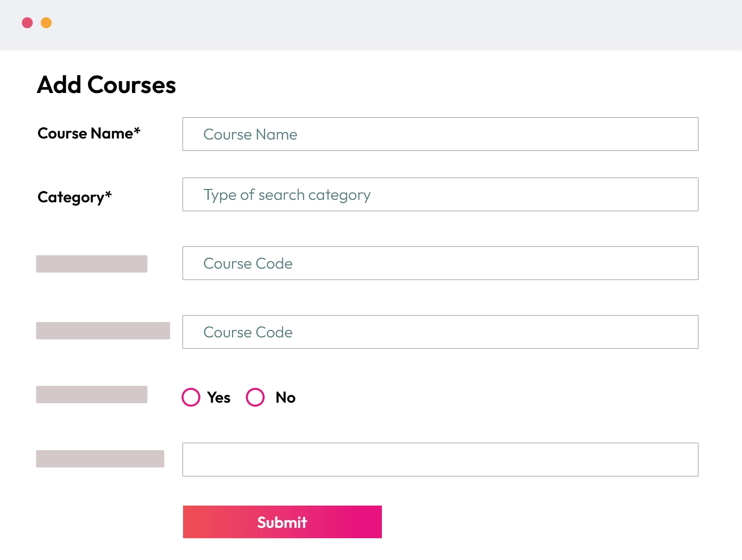The image size is (742, 560).
Task: Click the No option text
Action: point(285,397)
